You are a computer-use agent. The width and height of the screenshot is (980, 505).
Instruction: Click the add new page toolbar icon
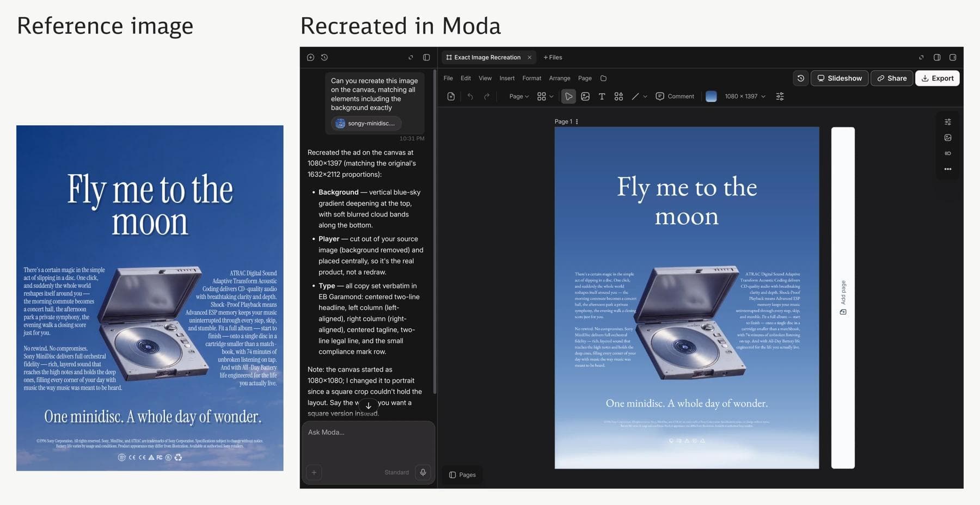click(x=451, y=96)
